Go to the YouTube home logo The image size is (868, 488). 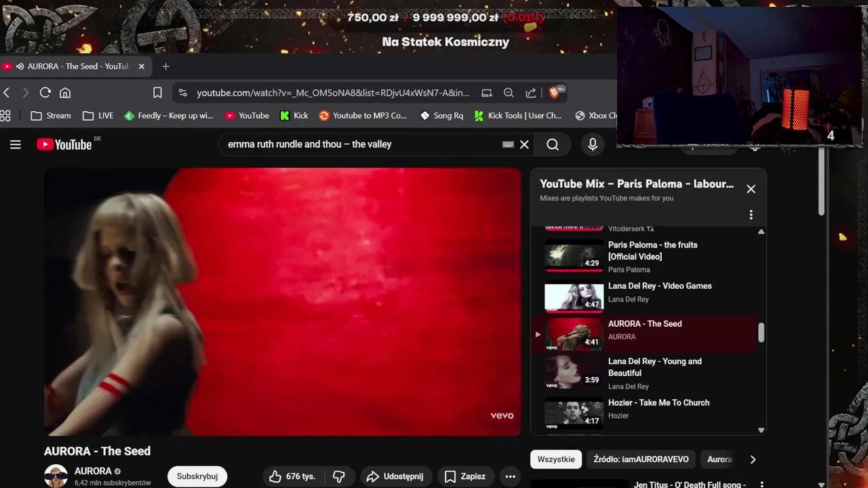(64, 144)
